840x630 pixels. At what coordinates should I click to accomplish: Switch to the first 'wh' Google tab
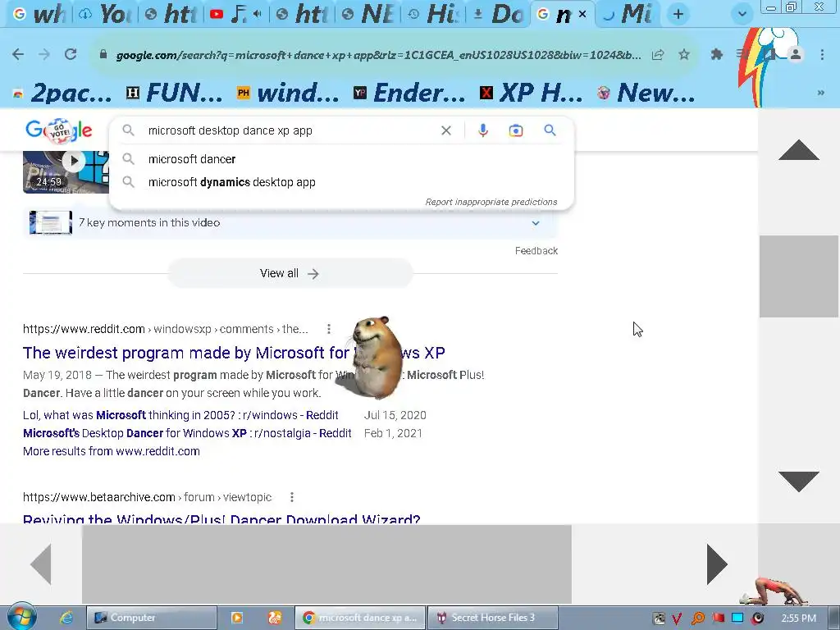pos(39,15)
